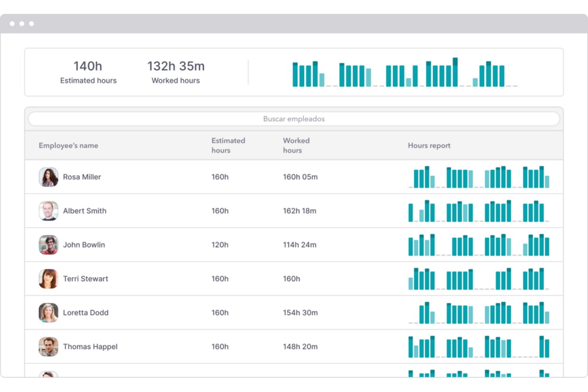
Task: Click the Buscar empleados search field
Action: tap(294, 119)
